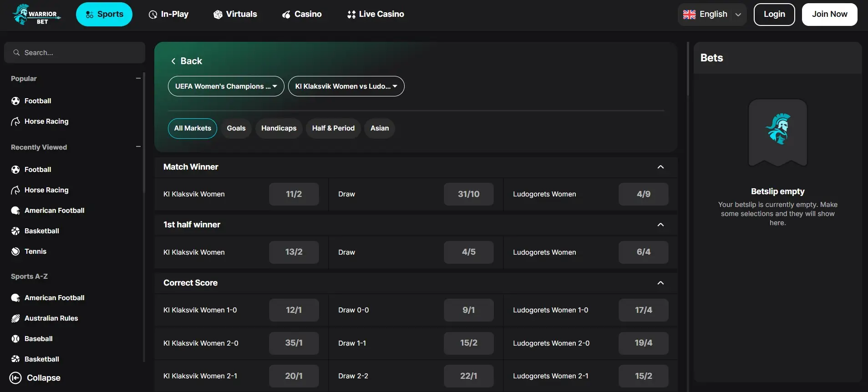Click the betslip warrior helmet icon
Viewport: 868px width, 392px height.
[x=777, y=129]
